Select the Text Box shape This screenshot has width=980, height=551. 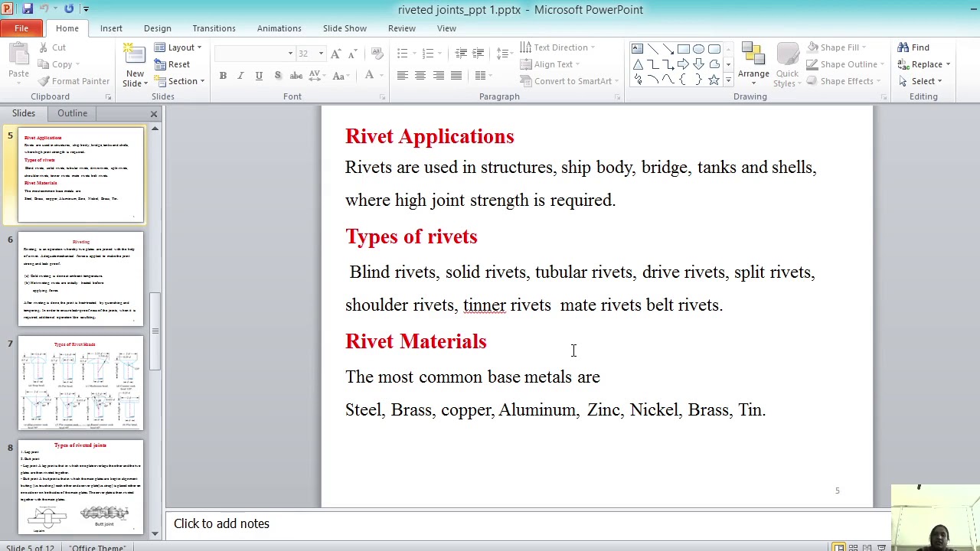638,49
